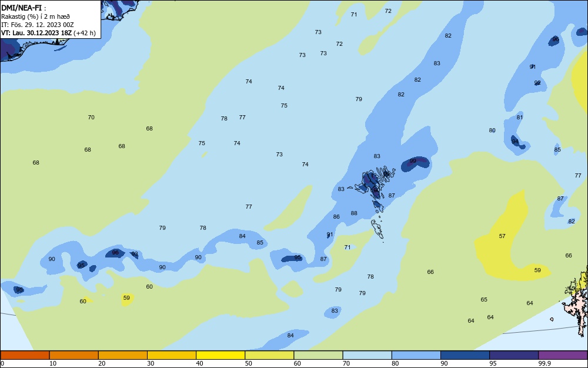Click the "IT: Fös. 29. 12. 2023 00Z" line
The image size is (588, 368).
coord(37,25)
